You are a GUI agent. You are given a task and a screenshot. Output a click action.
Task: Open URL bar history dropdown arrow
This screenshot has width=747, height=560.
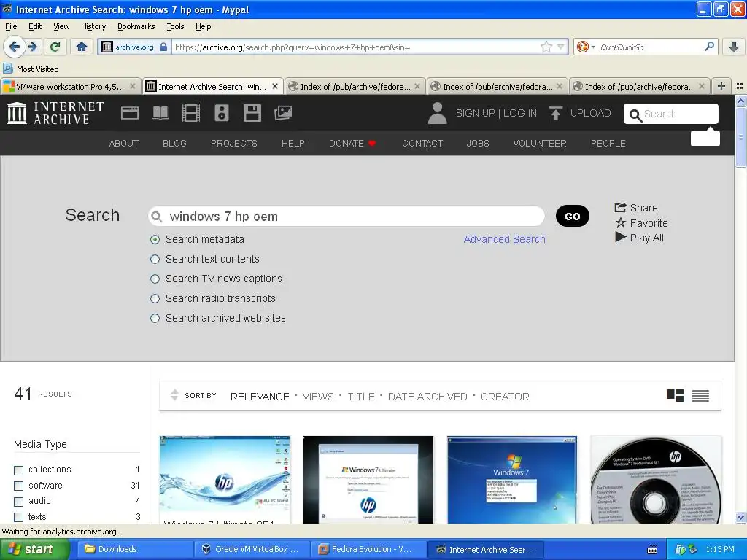561,47
